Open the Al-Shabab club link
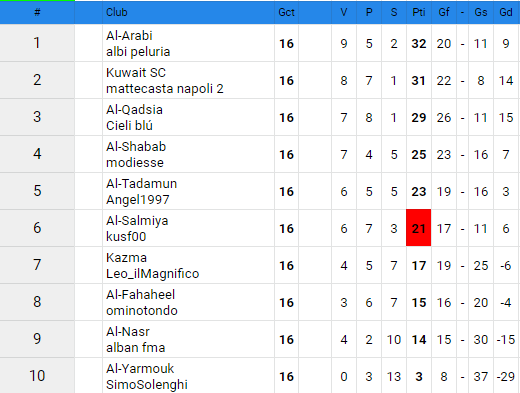Screen dimensions: 520x393 tap(136, 147)
